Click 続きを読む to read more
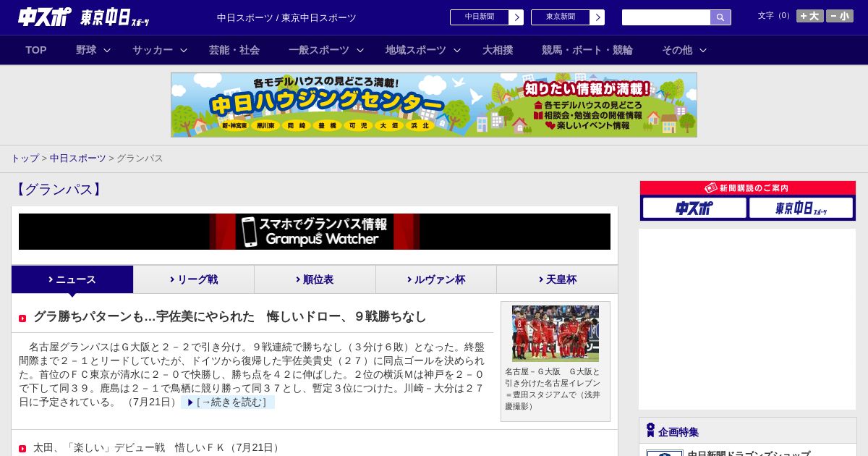The image size is (868, 456). (x=228, y=402)
